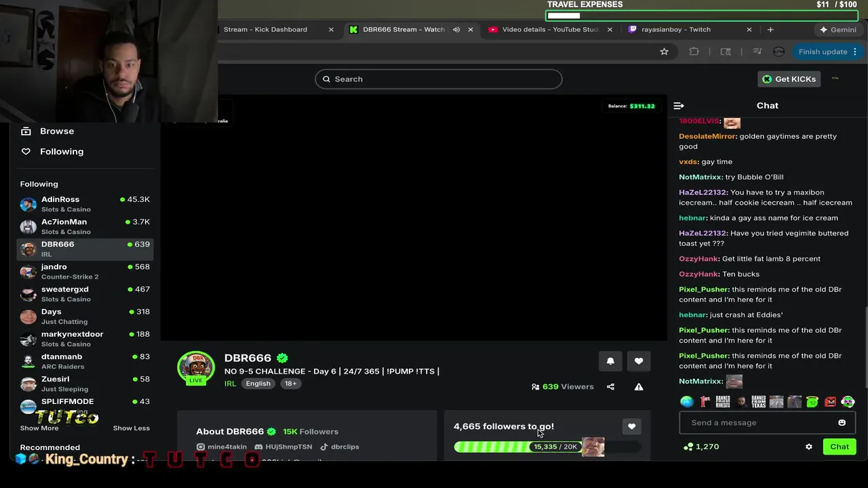The image size is (868, 488).
Task: Open a new browser tab
Action: tap(770, 30)
